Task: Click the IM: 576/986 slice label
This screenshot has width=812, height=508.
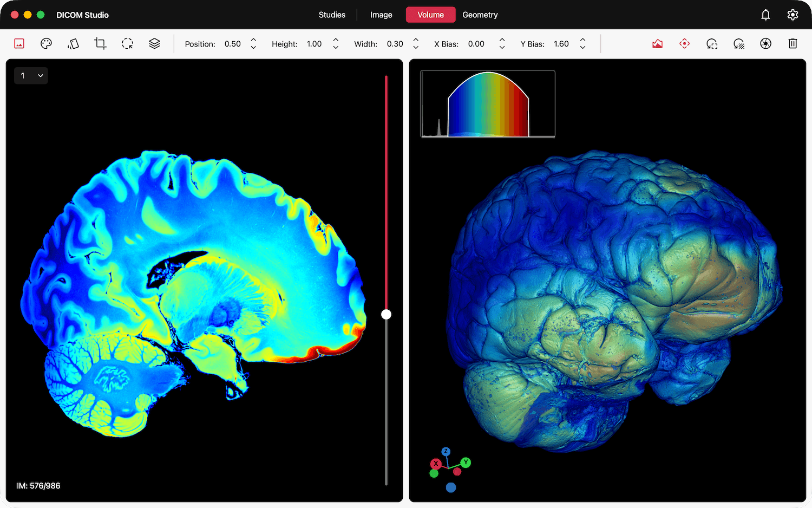Action: pos(38,486)
